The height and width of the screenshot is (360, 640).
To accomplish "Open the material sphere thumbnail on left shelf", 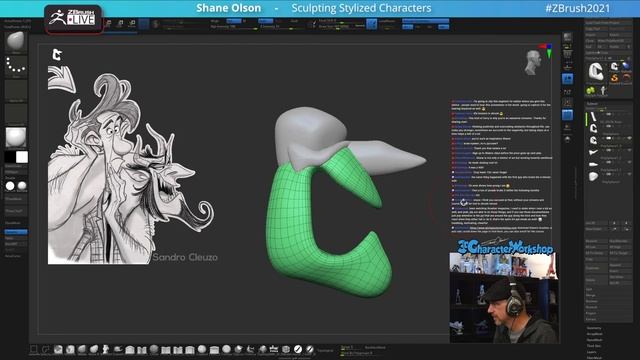I will [16, 137].
